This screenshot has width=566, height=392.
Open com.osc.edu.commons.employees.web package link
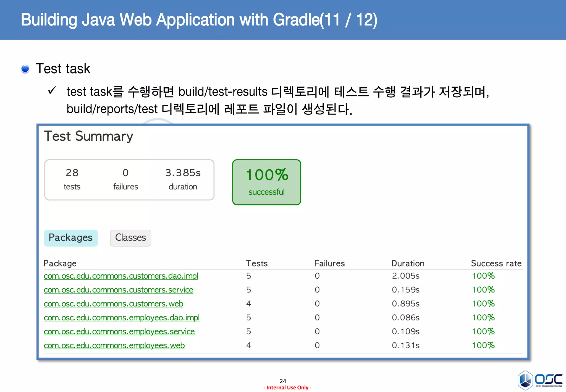coord(114,346)
